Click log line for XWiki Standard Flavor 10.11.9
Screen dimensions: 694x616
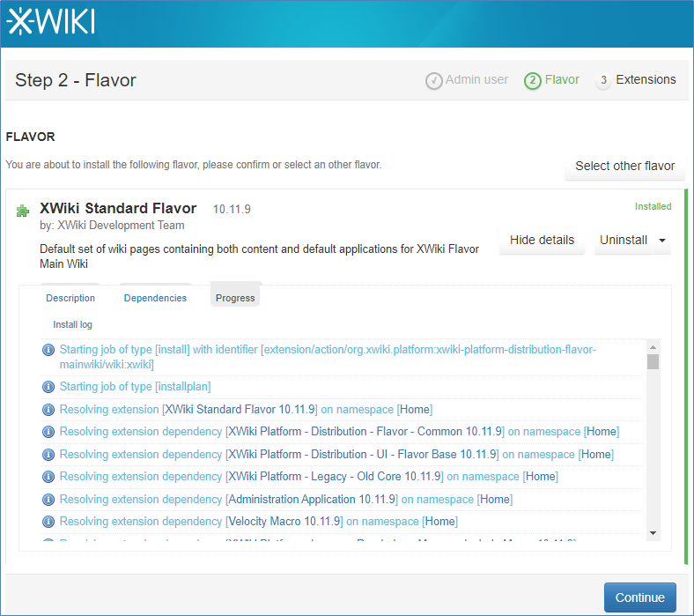click(246, 410)
